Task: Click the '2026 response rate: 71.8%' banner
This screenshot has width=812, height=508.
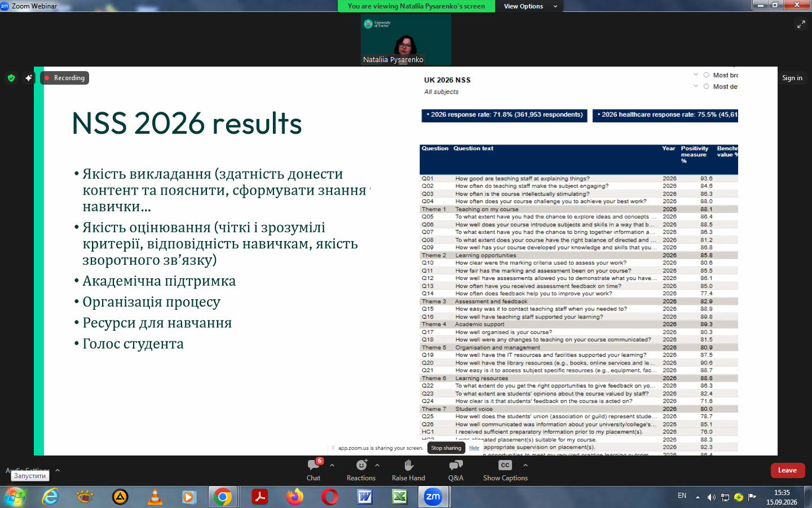Action: click(505, 115)
